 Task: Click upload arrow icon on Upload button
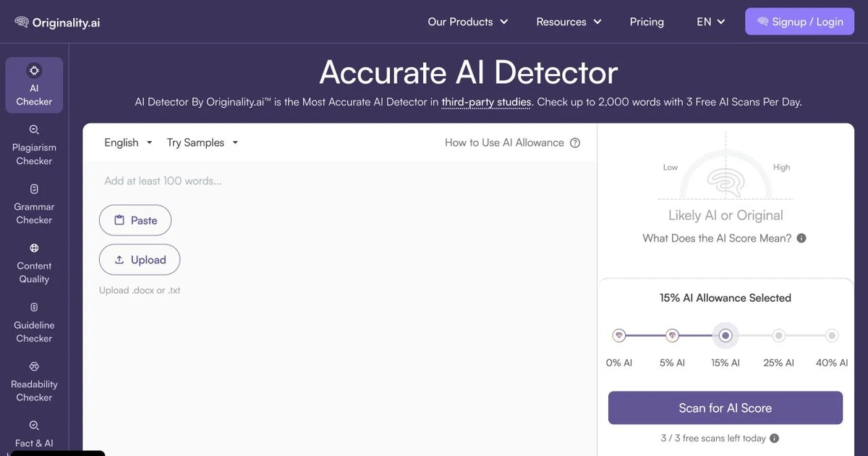[119, 260]
